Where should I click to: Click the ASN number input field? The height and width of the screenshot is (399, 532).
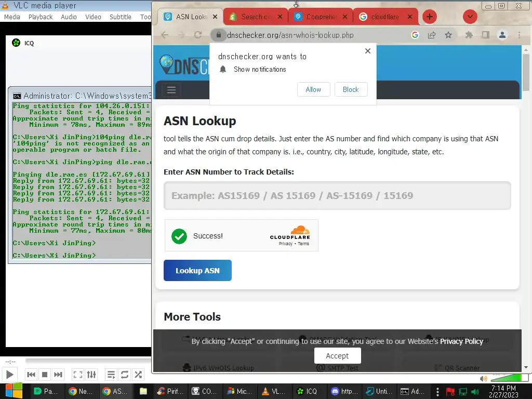tap(337, 196)
